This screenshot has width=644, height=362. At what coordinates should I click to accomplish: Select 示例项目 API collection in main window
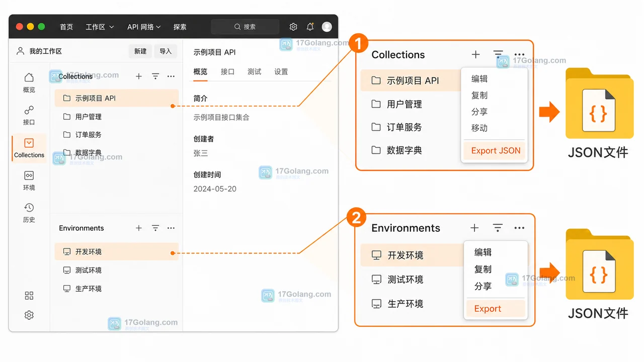pos(117,98)
